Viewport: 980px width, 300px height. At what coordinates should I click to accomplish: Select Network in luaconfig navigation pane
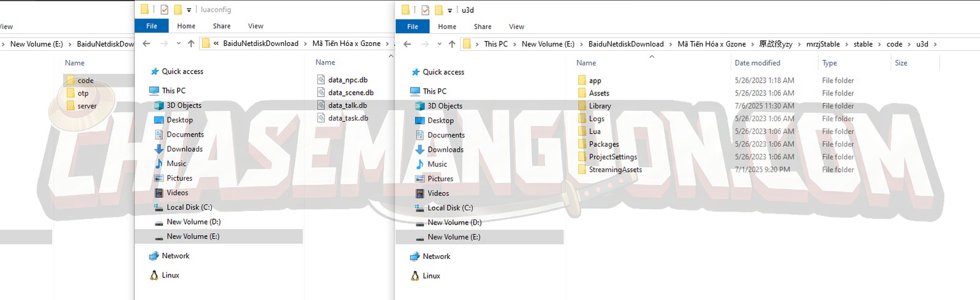[175, 256]
